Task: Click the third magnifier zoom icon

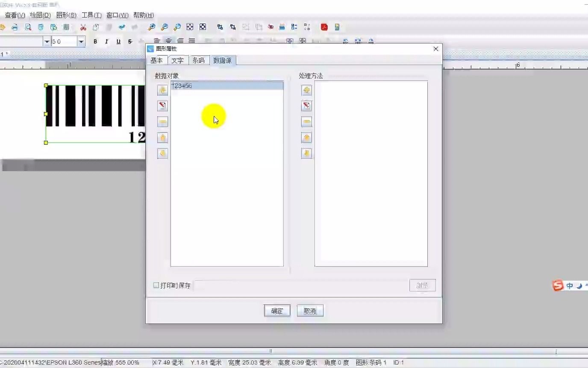Action: click(x=177, y=27)
